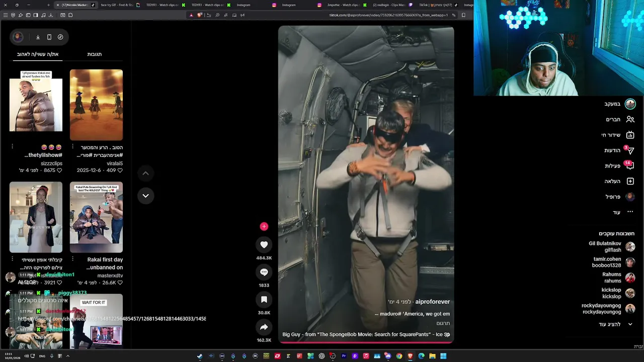The image size is (644, 362).
Task: Click the sizzzclips uploader name
Action: (51, 163)
